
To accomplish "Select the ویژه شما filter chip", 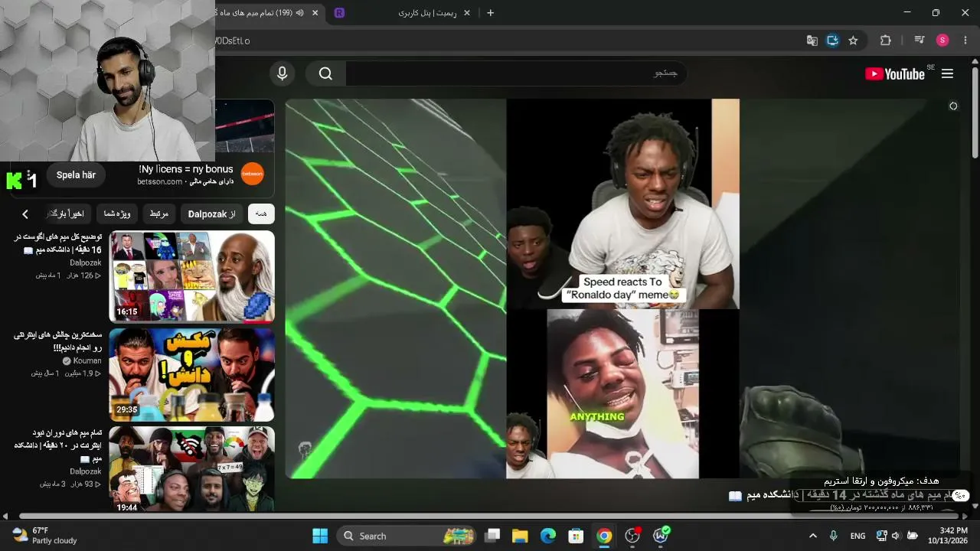I will (x=117, y=214).
